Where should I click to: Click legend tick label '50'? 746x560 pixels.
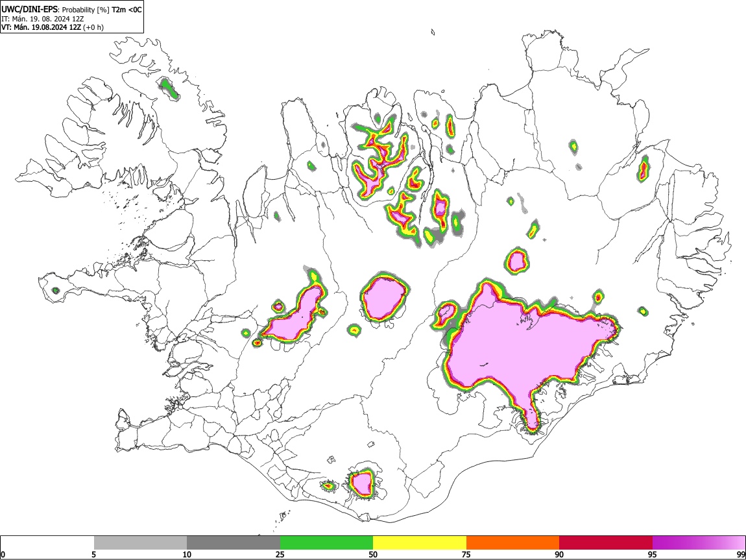coord(373,554)
